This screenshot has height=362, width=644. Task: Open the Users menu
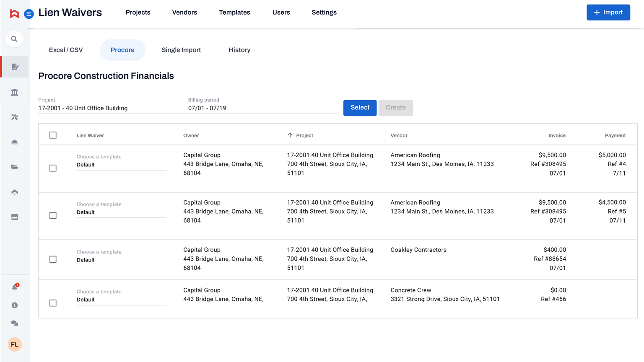pyautogui.click(x=281, y=13)
